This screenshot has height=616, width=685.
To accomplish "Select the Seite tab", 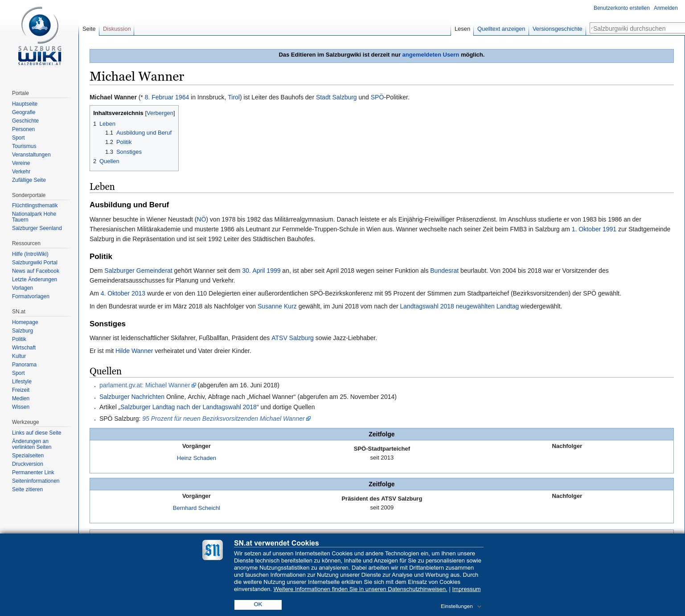I will click(x=89, y=29).
